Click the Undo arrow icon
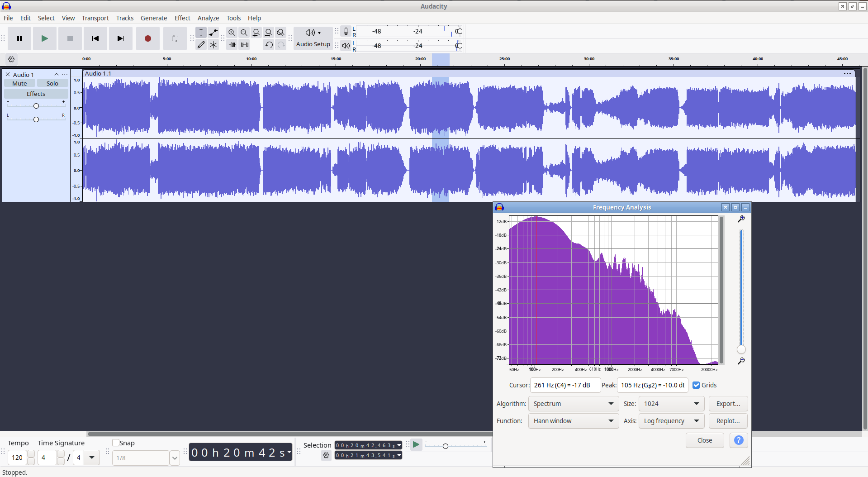Screen dimensions: 868x477 (269, 45)
